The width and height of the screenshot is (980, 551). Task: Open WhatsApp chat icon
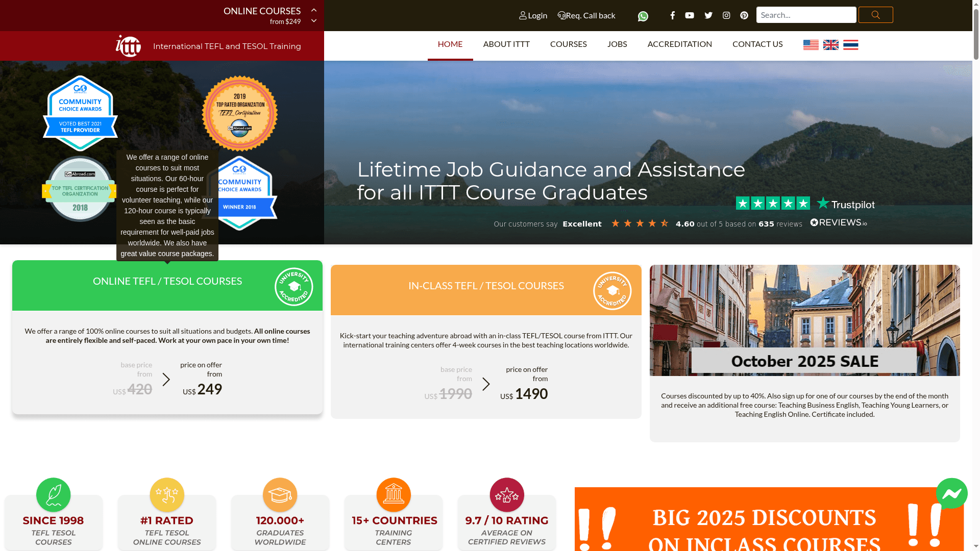click(x=643, y=16)
